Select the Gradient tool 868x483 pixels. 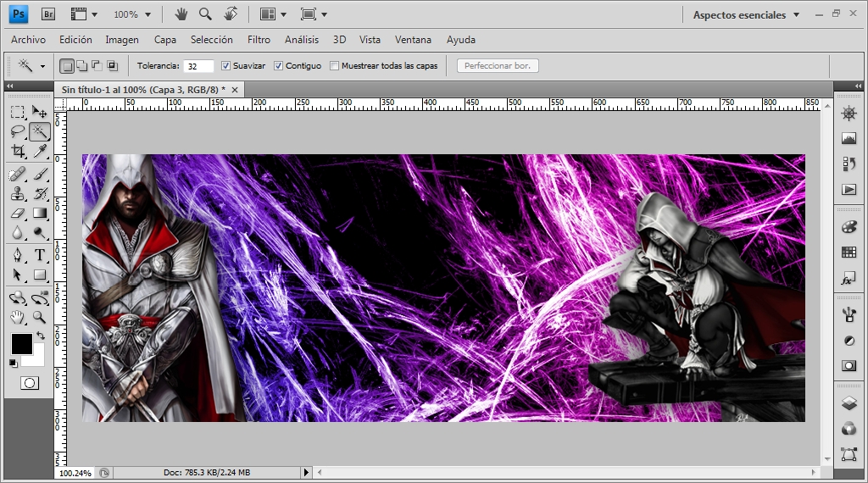coord(39,214)
